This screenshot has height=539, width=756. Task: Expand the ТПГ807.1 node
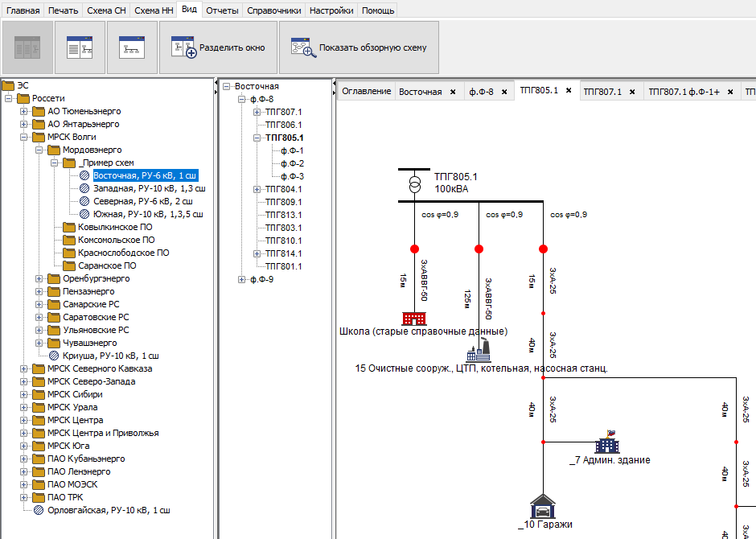[x=257, y=113]
